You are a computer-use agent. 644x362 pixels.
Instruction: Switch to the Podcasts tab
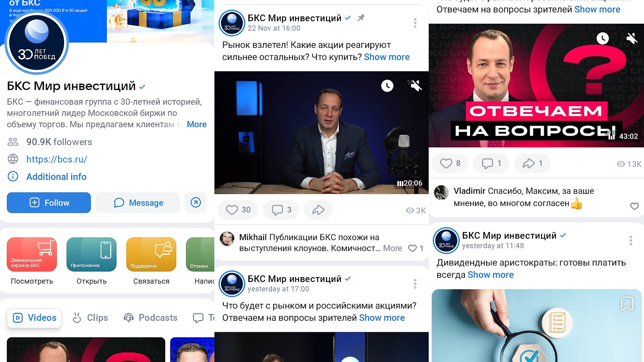(151, 318)
